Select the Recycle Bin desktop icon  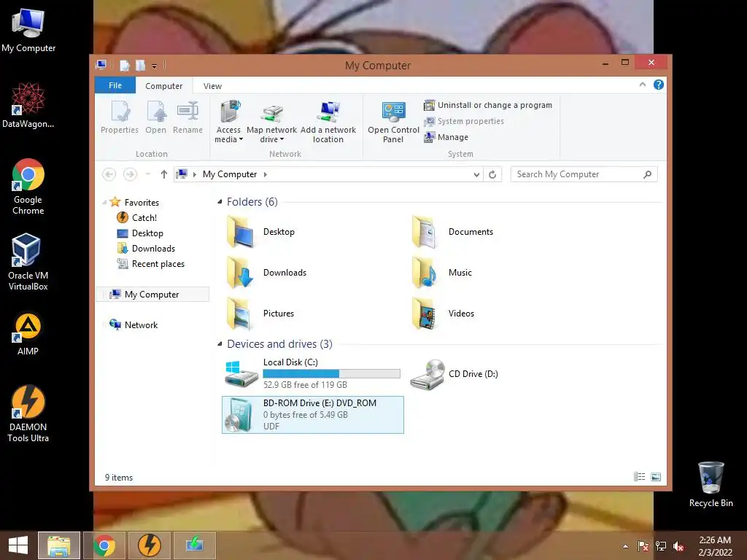click(x=711, y=484)
